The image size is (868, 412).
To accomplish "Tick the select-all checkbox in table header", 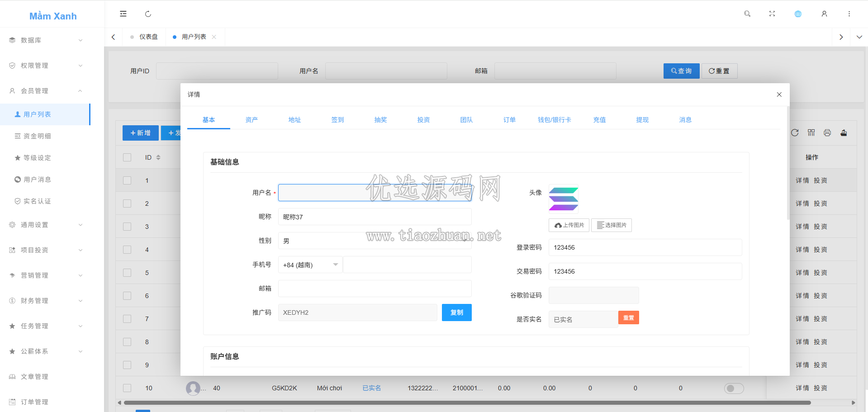I will [x=127, y=157].
